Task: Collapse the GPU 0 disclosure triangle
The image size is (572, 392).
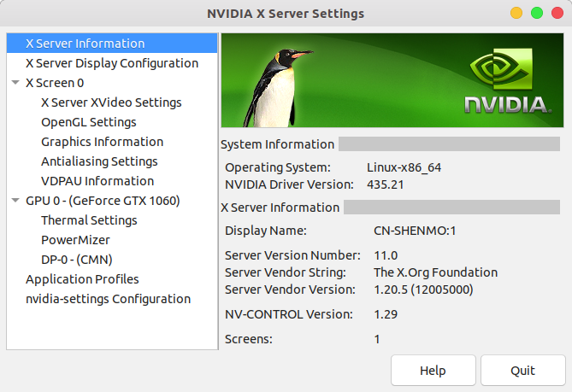Action: 15,201
